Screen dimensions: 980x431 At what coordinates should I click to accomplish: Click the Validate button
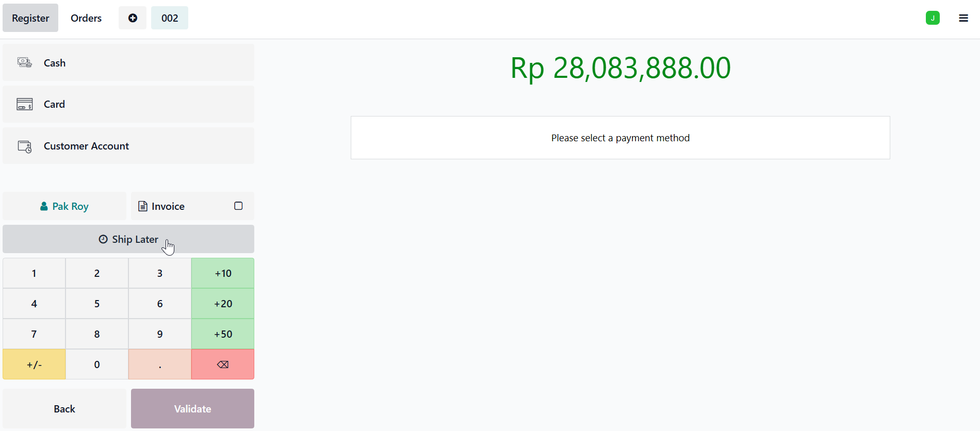tap(192, 409)
